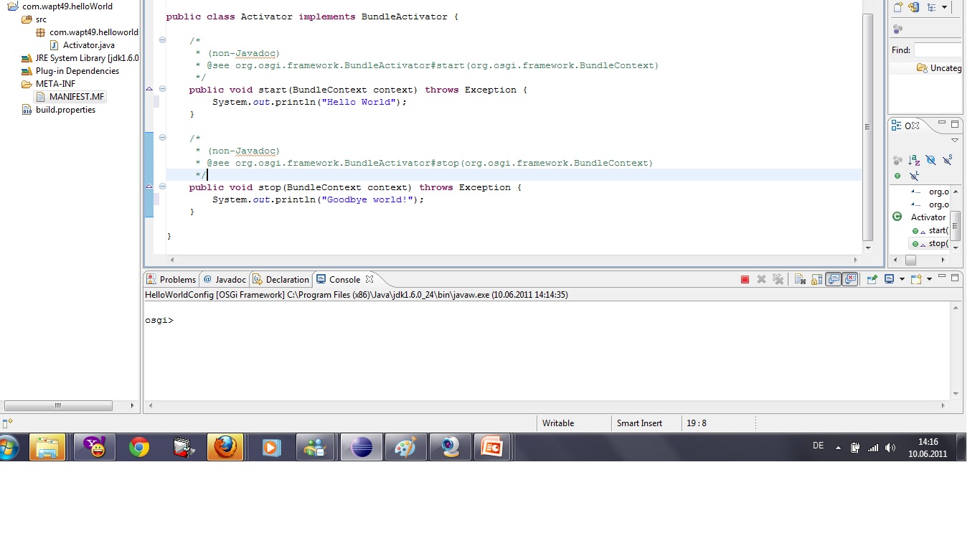This screenshot has height=551, width=980.
Task: Click the Smart Insert status bar entry
Action: (639, 423)
